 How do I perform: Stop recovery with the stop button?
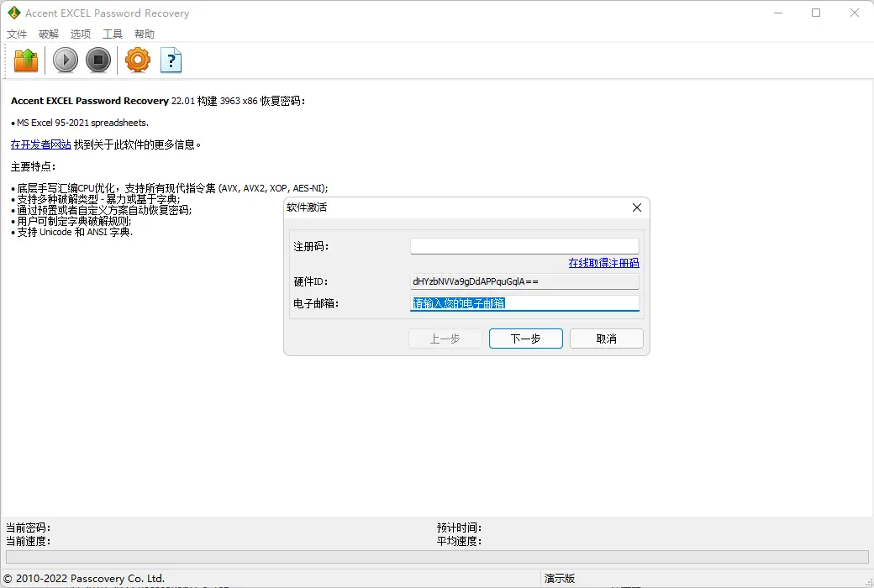(x=98, y=60)
